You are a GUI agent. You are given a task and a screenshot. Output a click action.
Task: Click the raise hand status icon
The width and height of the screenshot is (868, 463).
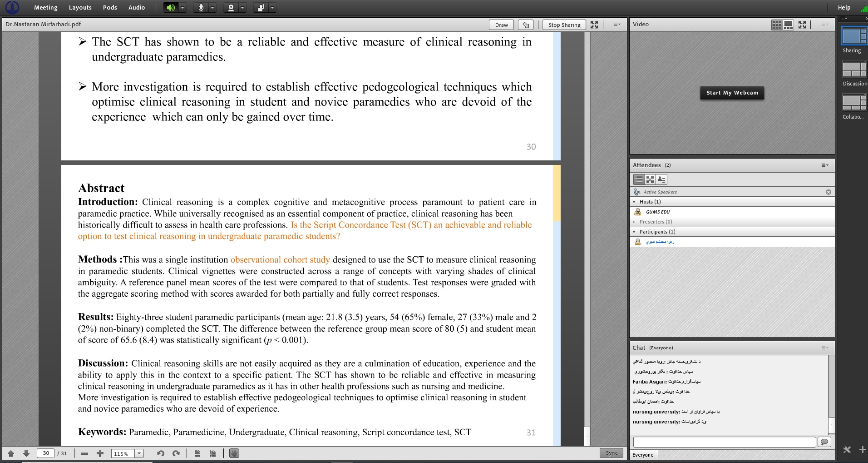(x=261, y=8)
